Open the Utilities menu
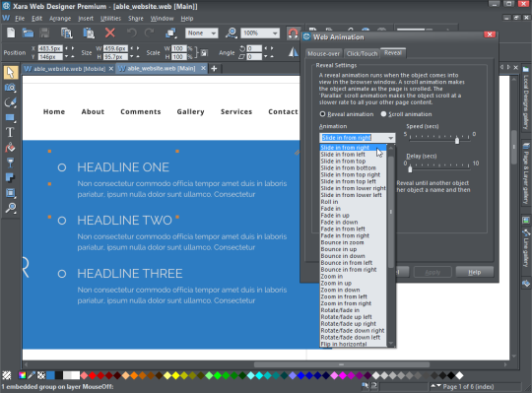The width and height of the screenshot is (532, 393). tap(110, 19)
